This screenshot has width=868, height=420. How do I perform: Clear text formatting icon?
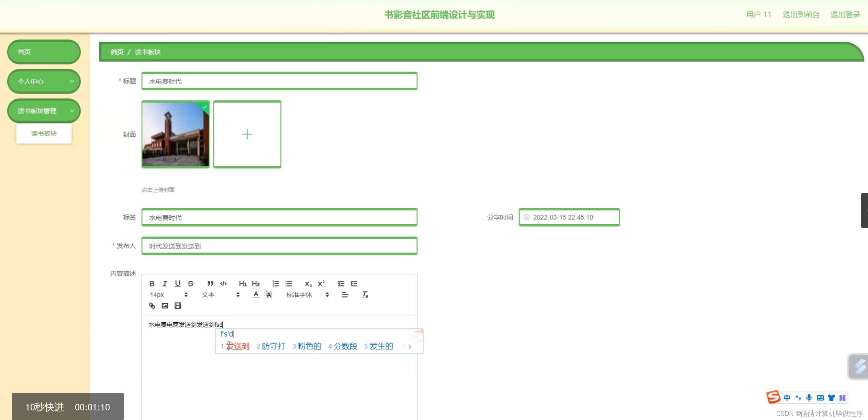365,294
